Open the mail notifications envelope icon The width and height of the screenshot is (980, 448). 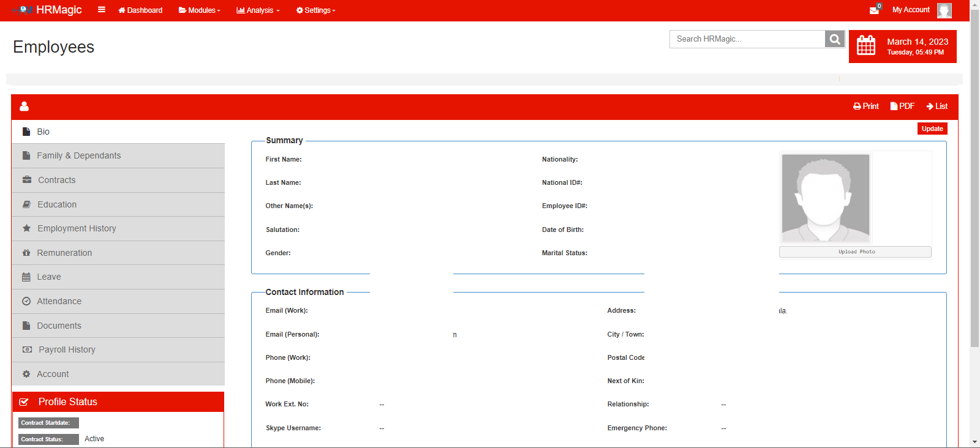[x=874, y=10]
